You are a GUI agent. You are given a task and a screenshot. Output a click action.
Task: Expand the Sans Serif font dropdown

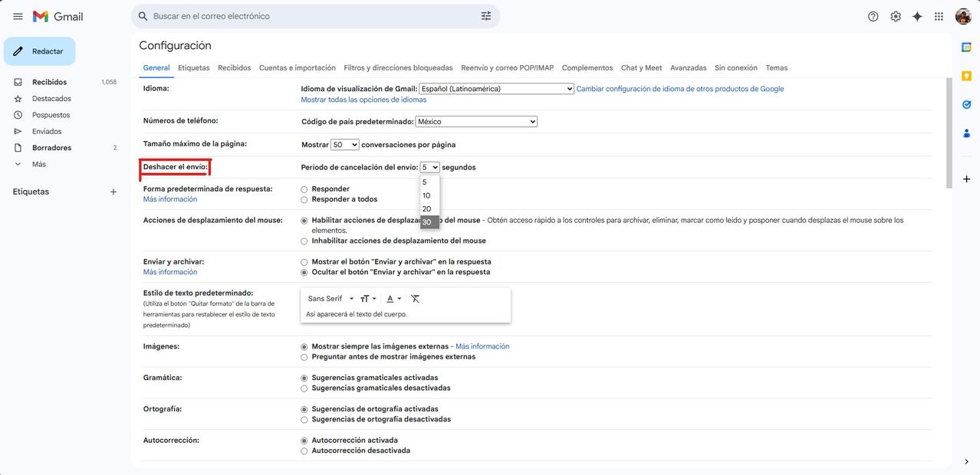click(331, 299)
